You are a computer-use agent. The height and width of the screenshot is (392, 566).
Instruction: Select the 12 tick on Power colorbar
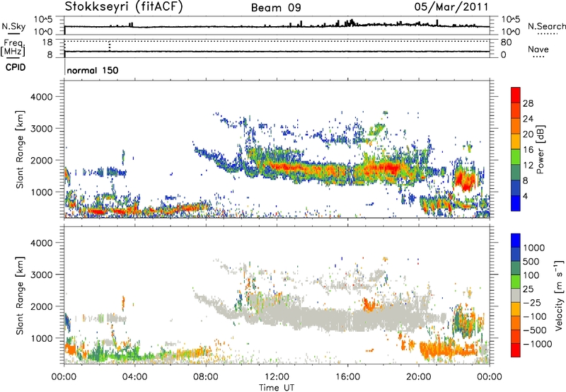coord(528,166)
